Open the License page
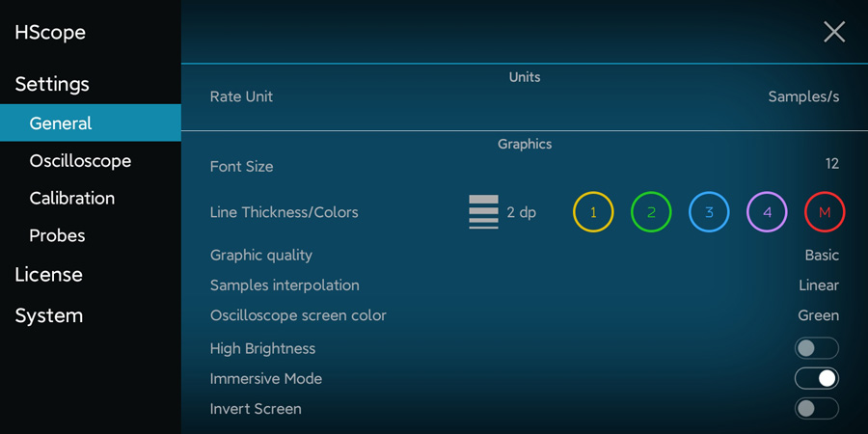The width and height of the screenshot is (868, 434). pyautogui.click(x=49, y=275)
